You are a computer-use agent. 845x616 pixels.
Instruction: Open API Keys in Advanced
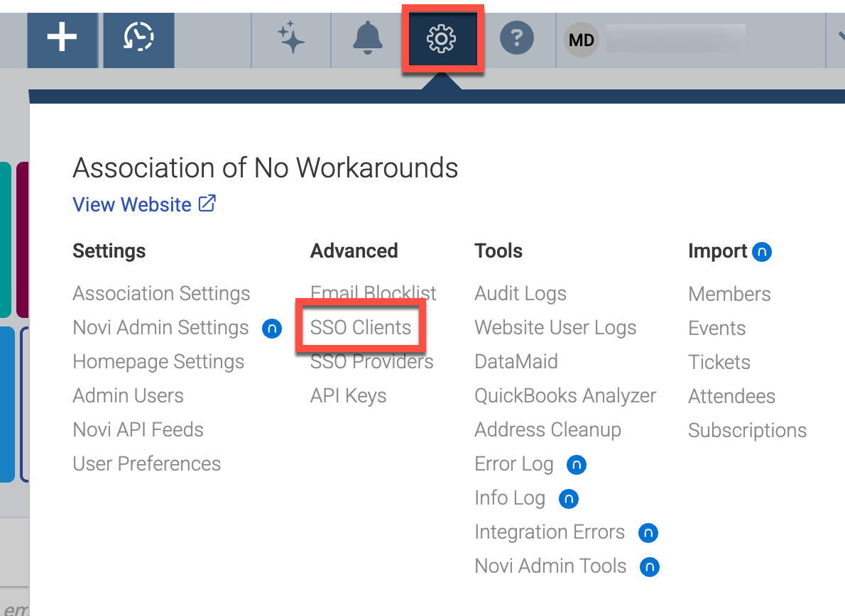click(348, 396)
